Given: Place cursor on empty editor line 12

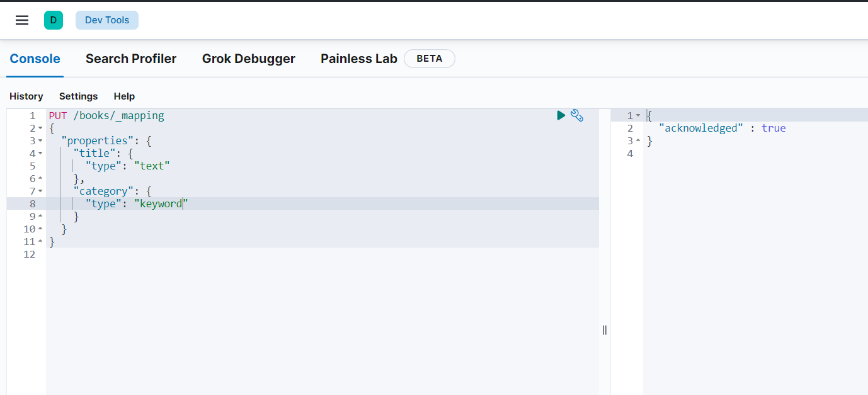Looking at the screenshot, I should click(323, 254).
